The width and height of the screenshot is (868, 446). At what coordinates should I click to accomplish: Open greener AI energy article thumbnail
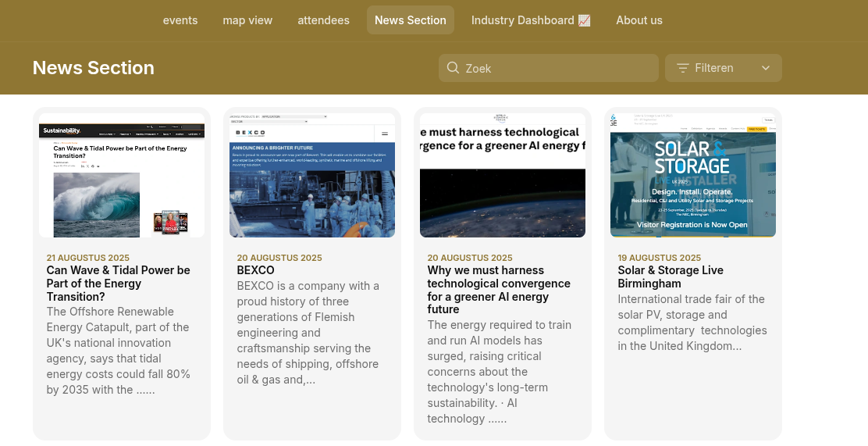pyautogui.click(x=503, y=176)
